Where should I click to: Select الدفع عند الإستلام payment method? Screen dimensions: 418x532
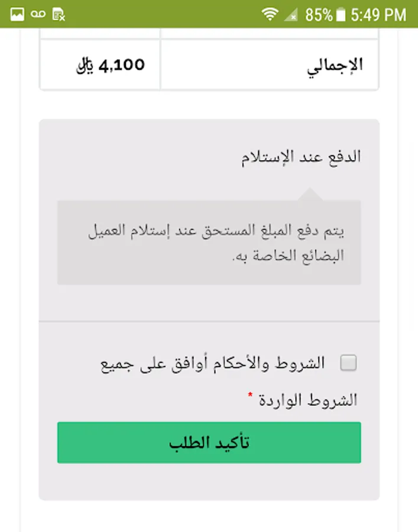(300, 157)
